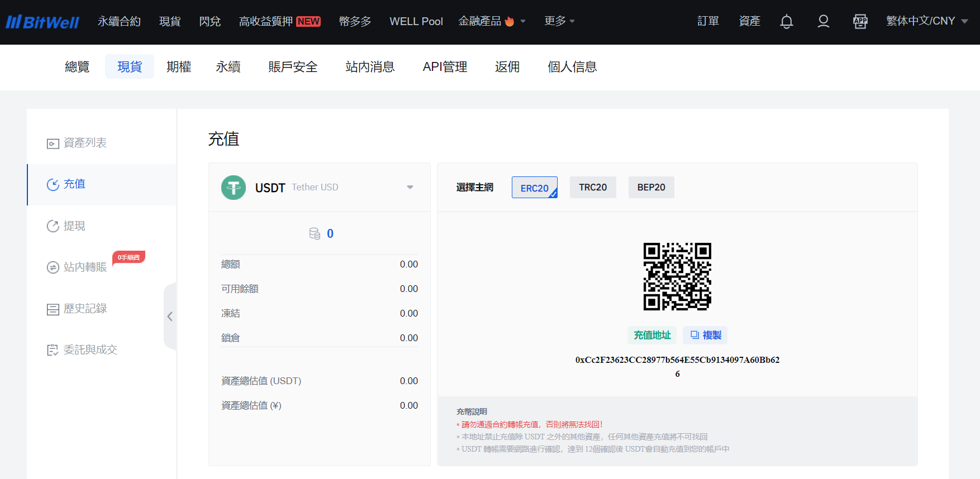Collapse the sidebar with the arrow handle
This screenshot has height=479, width=980.
170,317
